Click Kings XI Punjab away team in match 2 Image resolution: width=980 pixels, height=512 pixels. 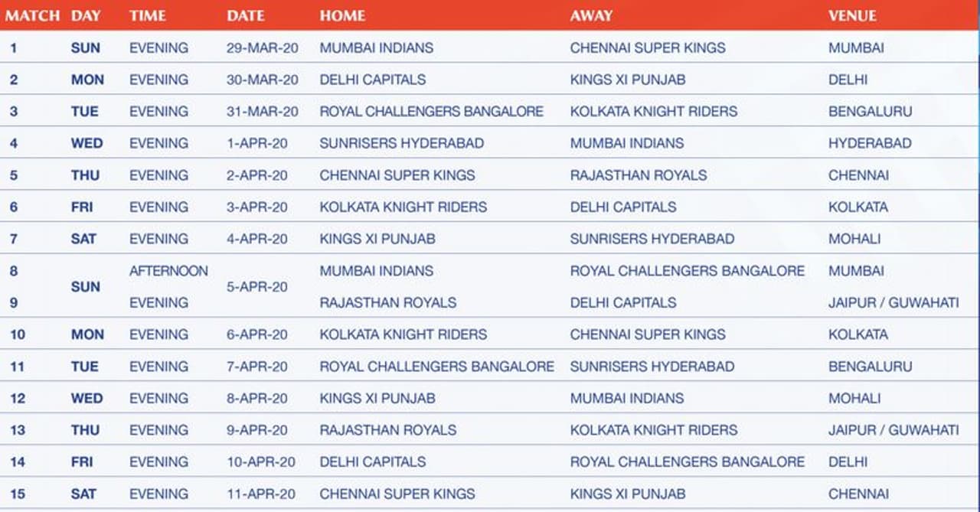(627, 80)
